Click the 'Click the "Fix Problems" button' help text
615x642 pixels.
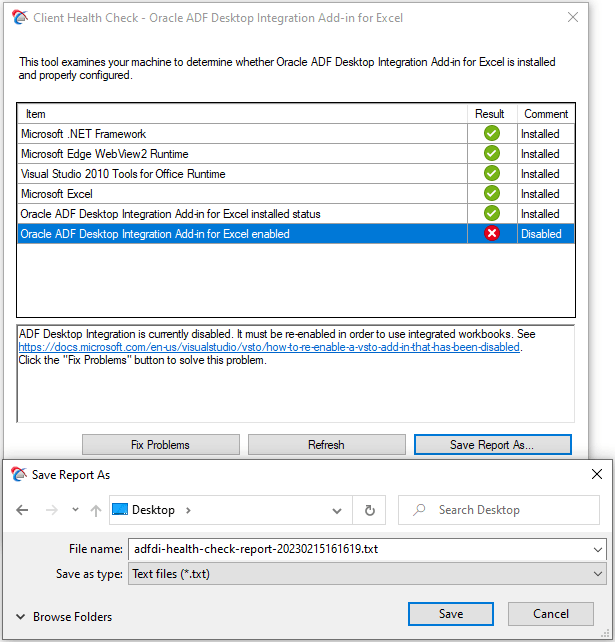(x=142, y=360)
